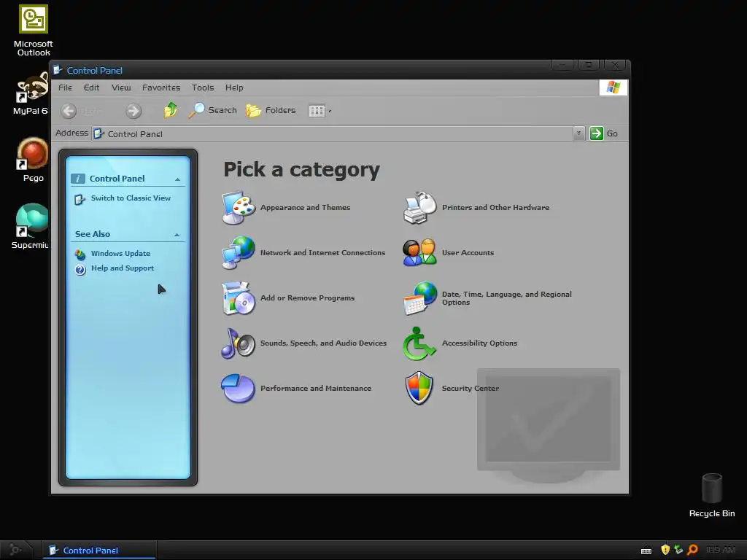The width and height of the screenshot is (747, 560).
Task: Select the Pego desktop shortcut
Action: click(33, 160)
